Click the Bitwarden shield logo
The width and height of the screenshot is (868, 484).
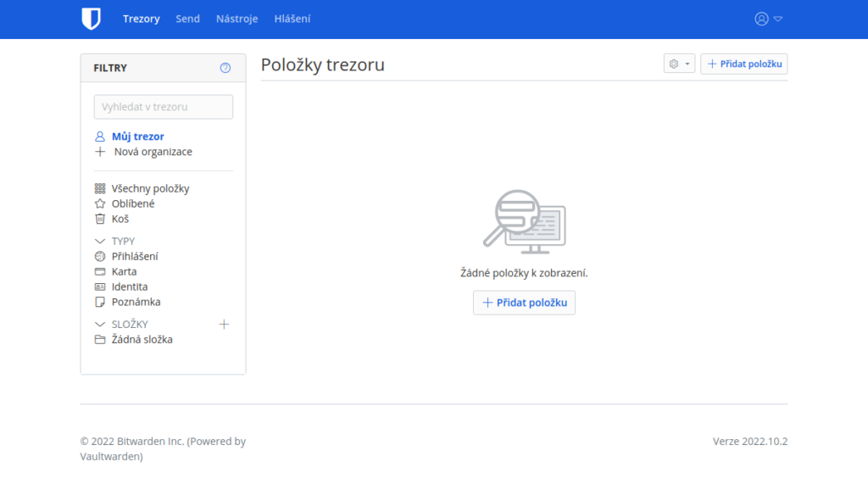[x=91, y=19]
